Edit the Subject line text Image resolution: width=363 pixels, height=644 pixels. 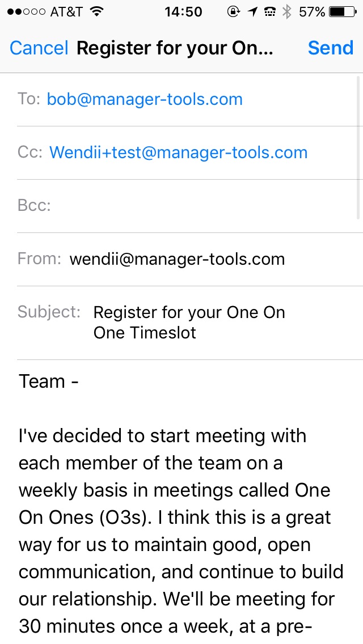coord(189,322)
